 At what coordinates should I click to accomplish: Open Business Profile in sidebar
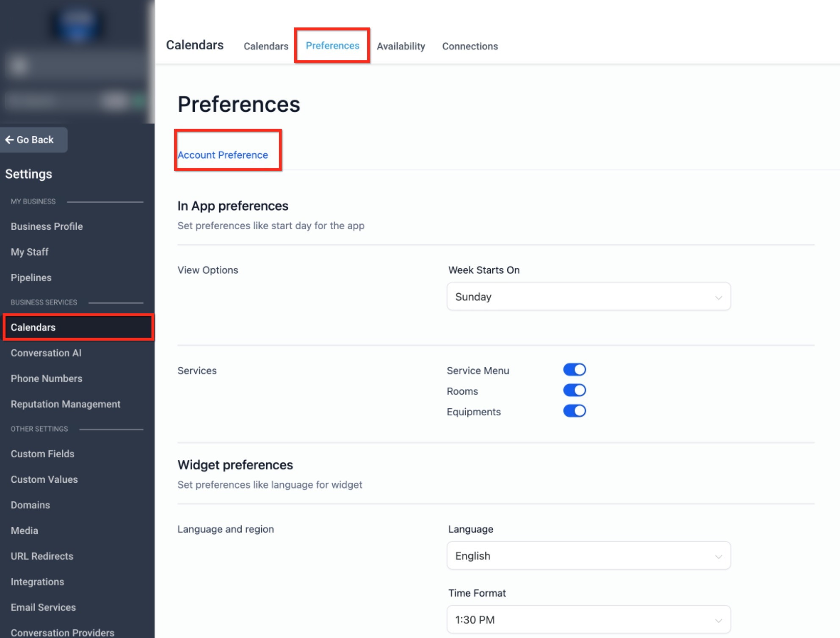tap(47, 226)
